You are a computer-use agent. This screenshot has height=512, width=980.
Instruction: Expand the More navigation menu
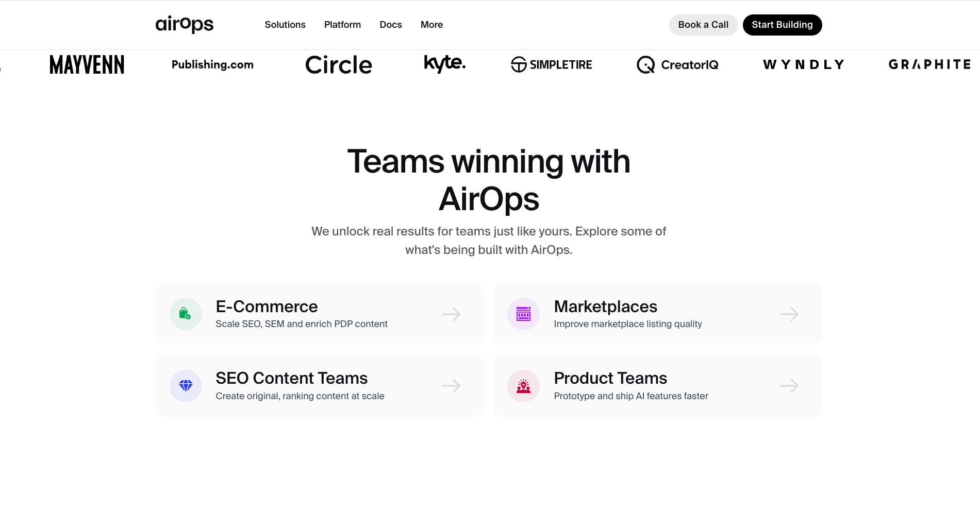click(431, 25)
